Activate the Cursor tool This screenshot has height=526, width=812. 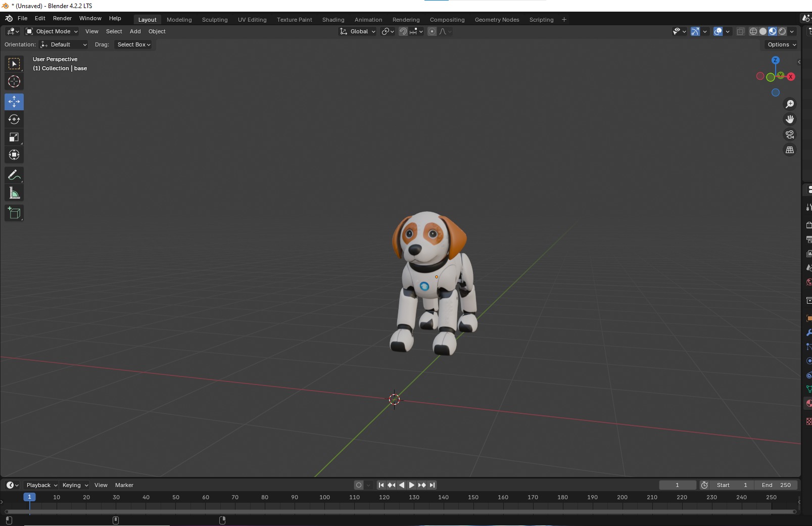click(x=14, y=81)
